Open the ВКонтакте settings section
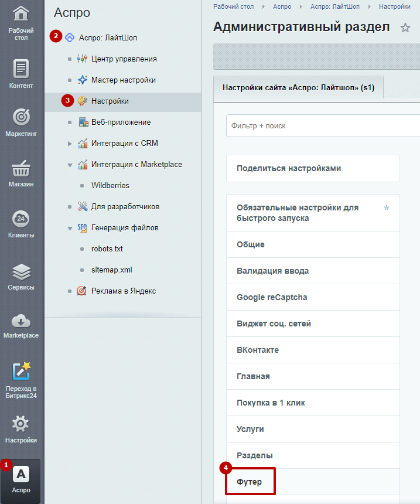The height and width of the screenshot is (504, 420). pyautogui.click(x=313, y=350)
